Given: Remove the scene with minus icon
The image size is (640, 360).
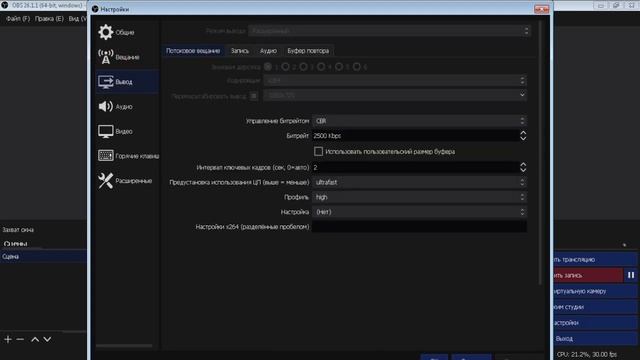Looking at the screenshot, I should [20, 339].
